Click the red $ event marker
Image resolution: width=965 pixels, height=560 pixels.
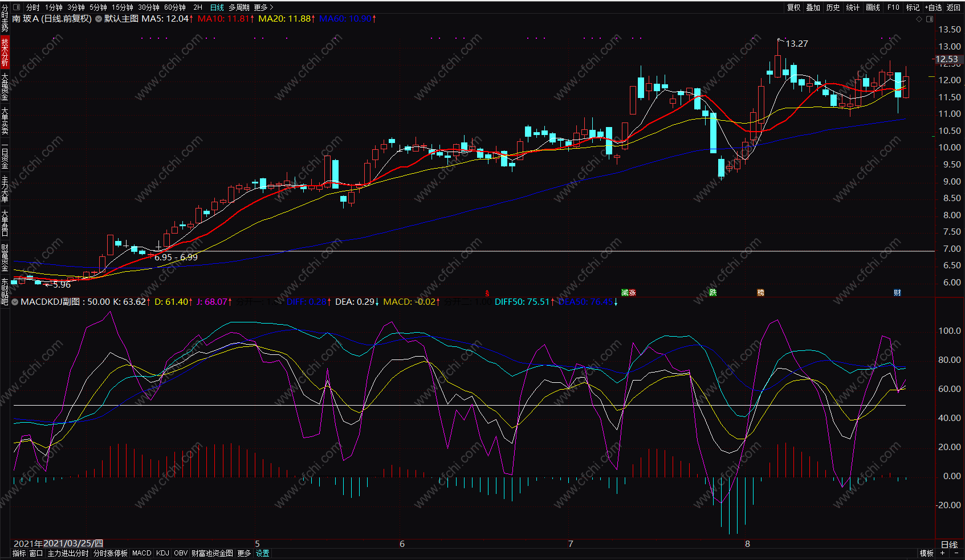tap(487, 293)
